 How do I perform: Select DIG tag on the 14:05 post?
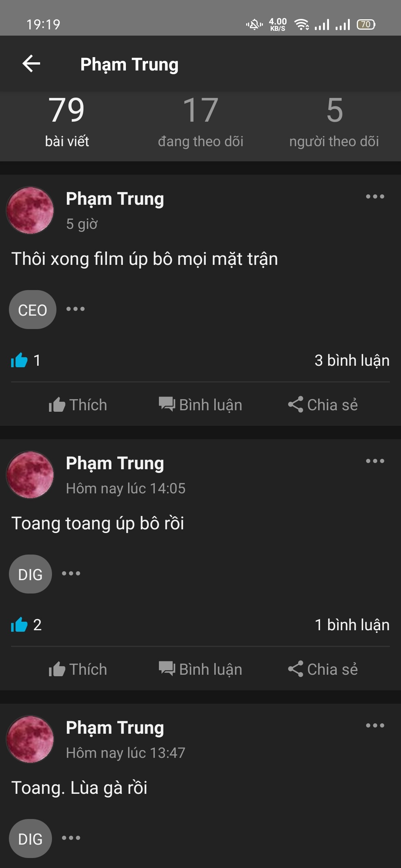pos(30,574)
